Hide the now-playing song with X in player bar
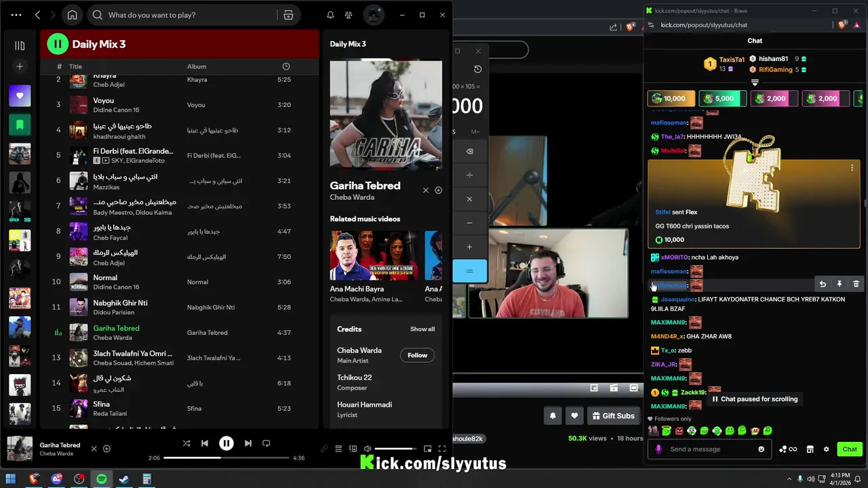Image resolution: width=868 pixels, height=488 pixels. click(94, 449)
